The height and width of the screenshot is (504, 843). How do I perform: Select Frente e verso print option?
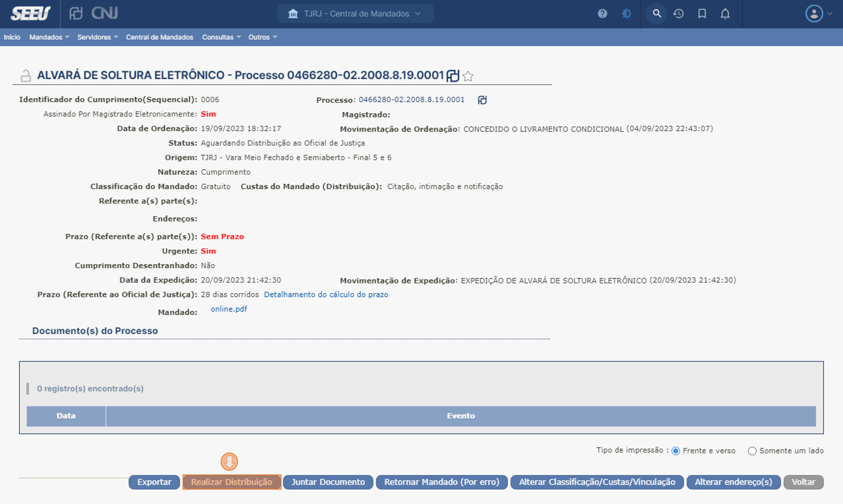click(676, 451)
